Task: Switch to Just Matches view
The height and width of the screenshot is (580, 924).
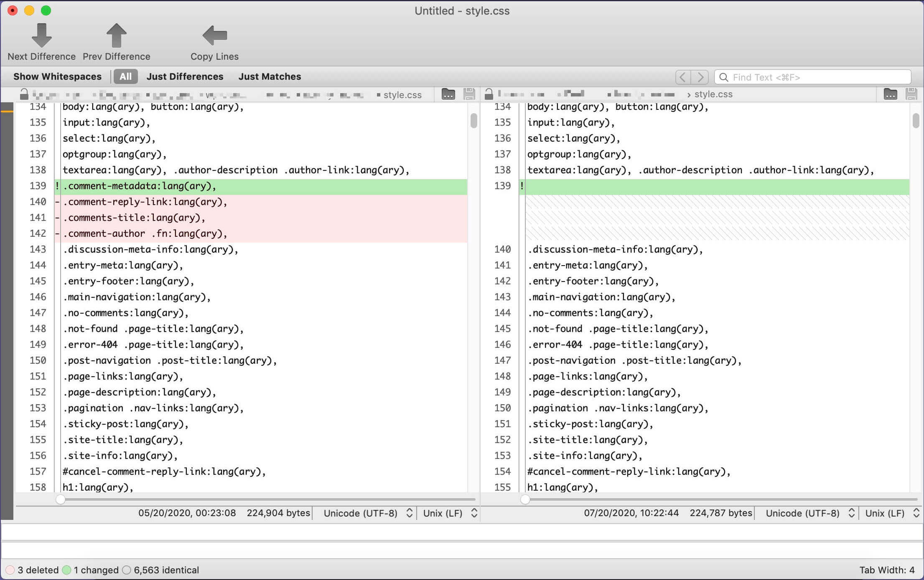Action: [x=270, y=76]
